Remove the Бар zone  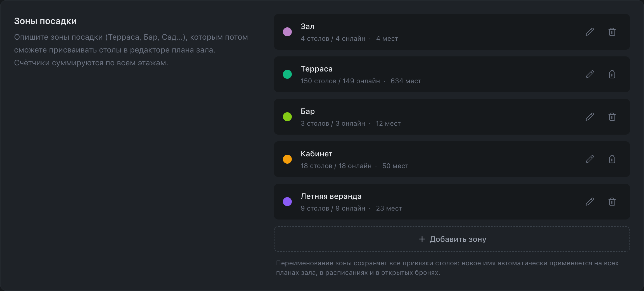612,117
